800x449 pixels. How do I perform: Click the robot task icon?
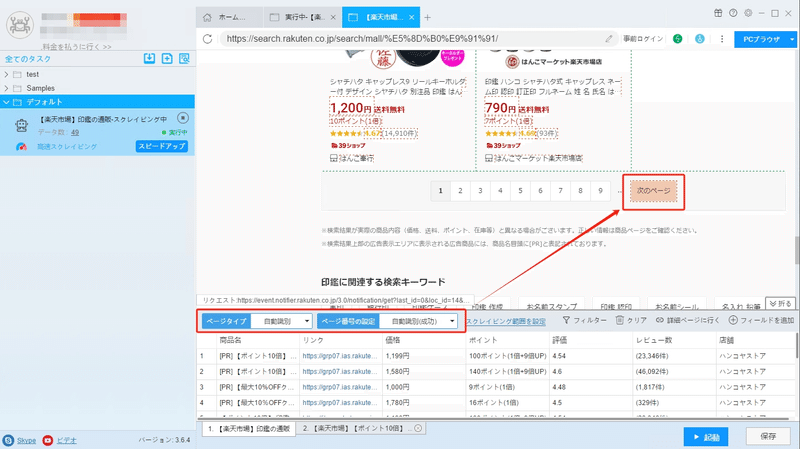(21, 124)
